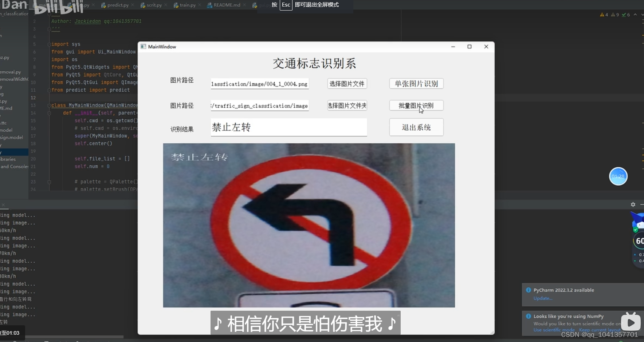Select the External Libraries node 'ibraries'
Screen dimensions: 644x342
pos(8,159)
